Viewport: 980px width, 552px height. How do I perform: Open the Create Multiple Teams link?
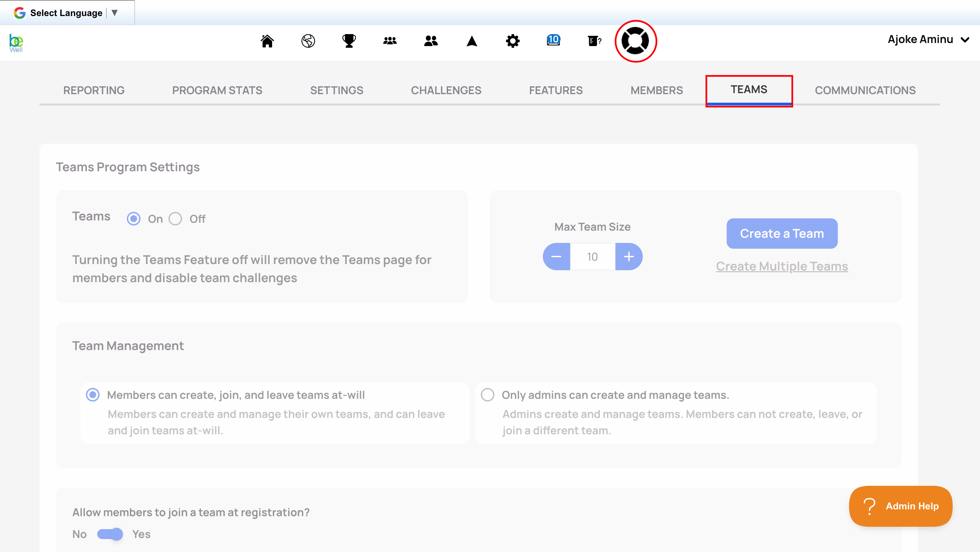[x=782, y=266]
